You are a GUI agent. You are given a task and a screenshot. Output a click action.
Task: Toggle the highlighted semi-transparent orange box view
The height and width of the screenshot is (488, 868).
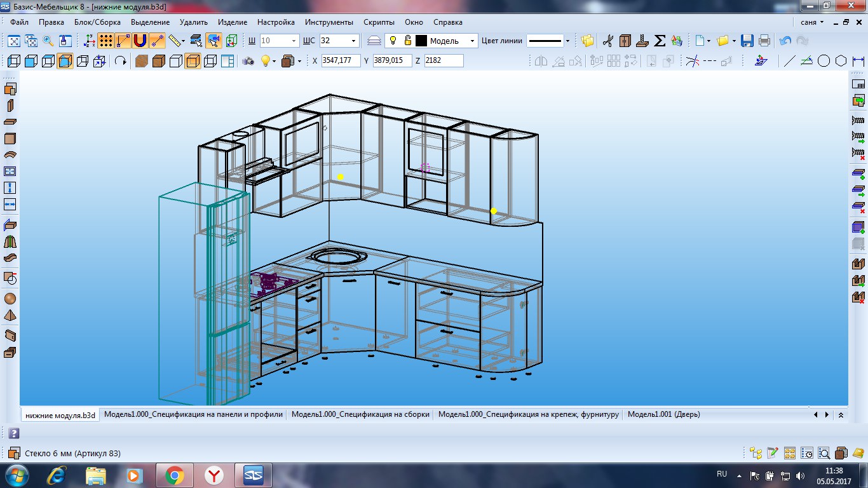[65, 61]
